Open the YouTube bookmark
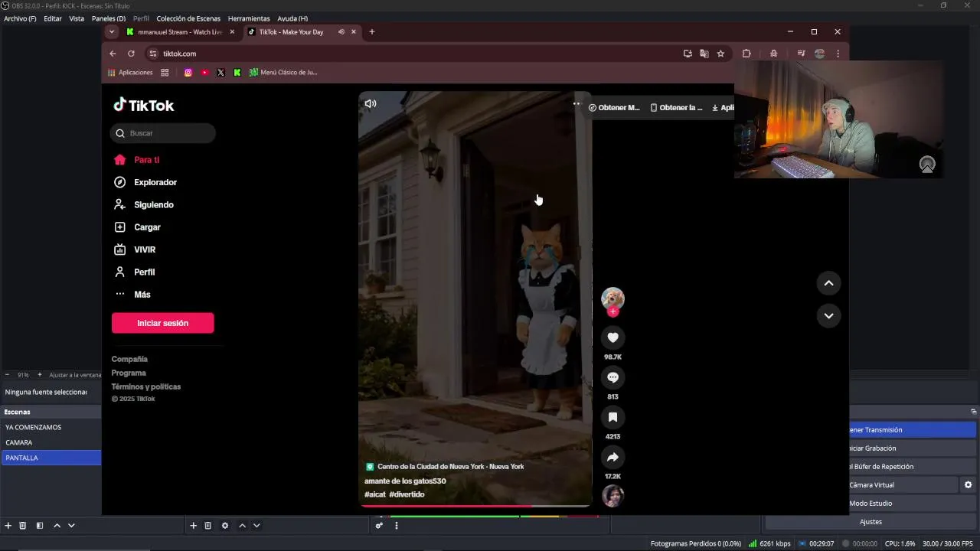 pyautogui.click(x=205, y=73)
